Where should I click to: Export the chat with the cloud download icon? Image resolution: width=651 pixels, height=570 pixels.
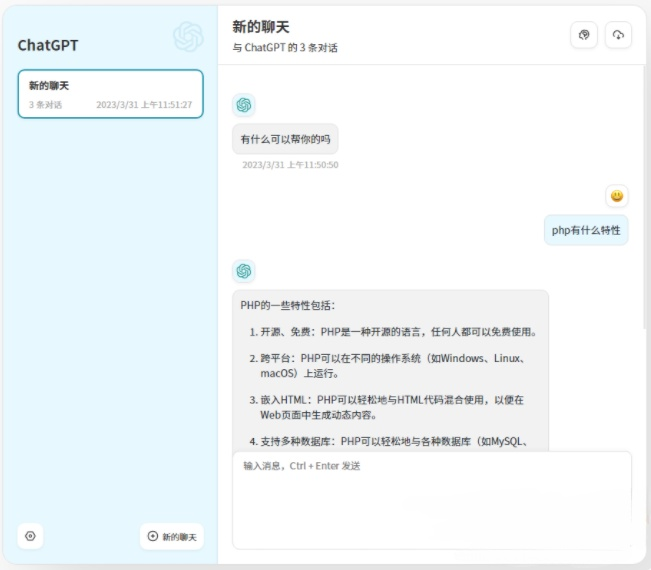(618, 35)
